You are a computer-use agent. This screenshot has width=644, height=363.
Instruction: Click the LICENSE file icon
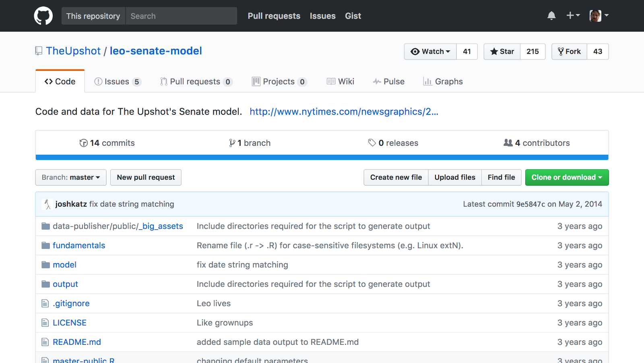pos(45,323)
